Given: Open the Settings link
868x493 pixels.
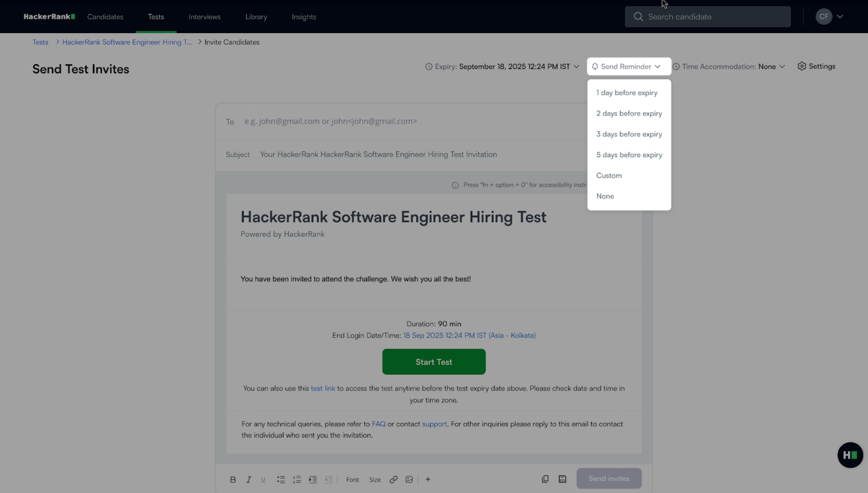Looking at the screenshot, I should coord(816,66).
